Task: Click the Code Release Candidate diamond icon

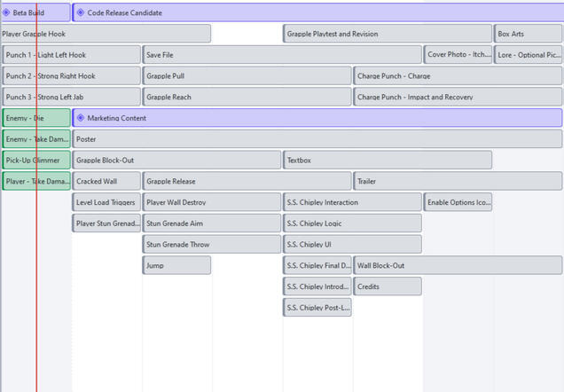Action: pos(81,13)
